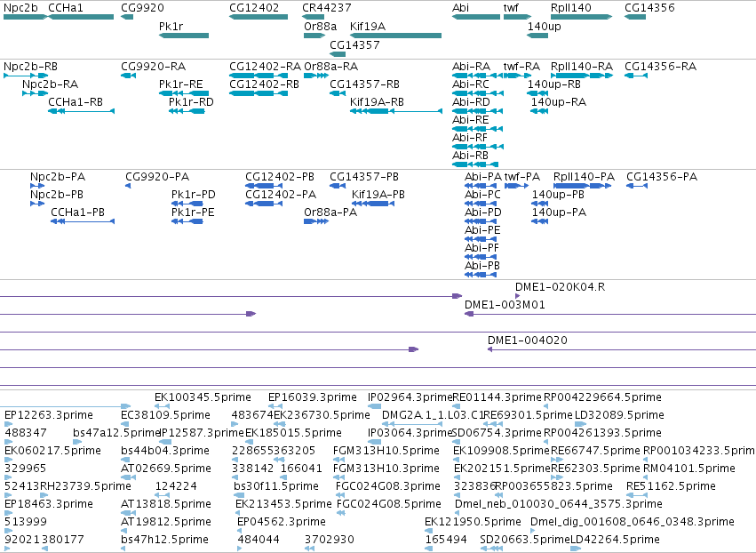756x553 pixels.
Task: Open the CG12402-RB transcript
Action: pos(259,93)
